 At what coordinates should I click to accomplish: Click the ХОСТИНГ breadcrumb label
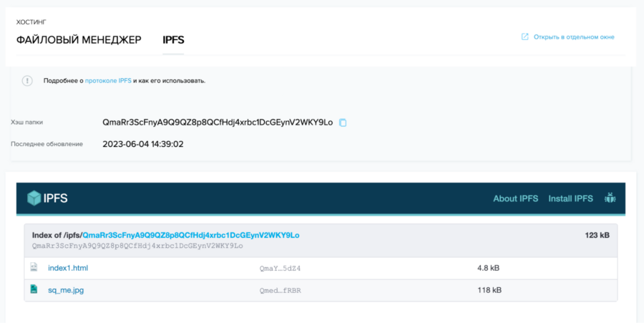coord(31,22)
